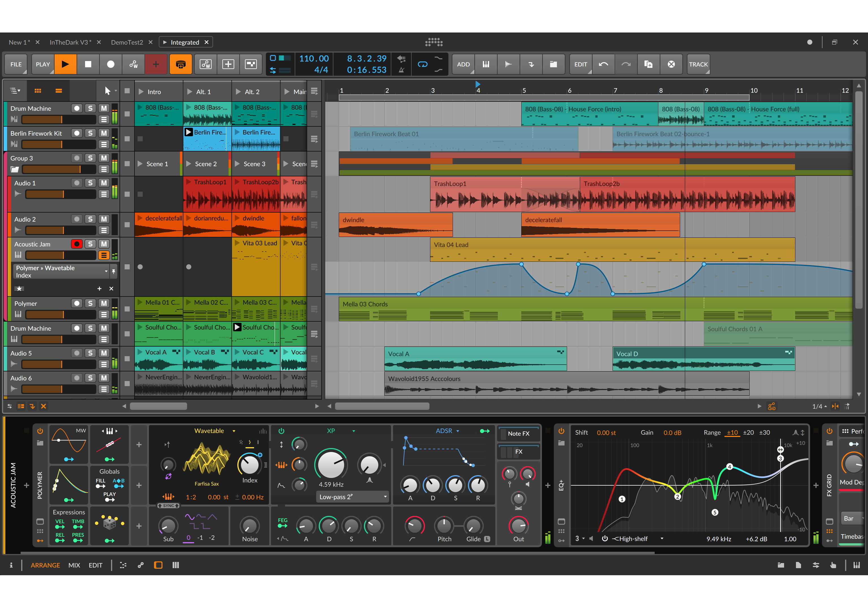Open the Low-pass 2P filter type dropdown
This screenshot has height=608, width=868.
[352, 497]
